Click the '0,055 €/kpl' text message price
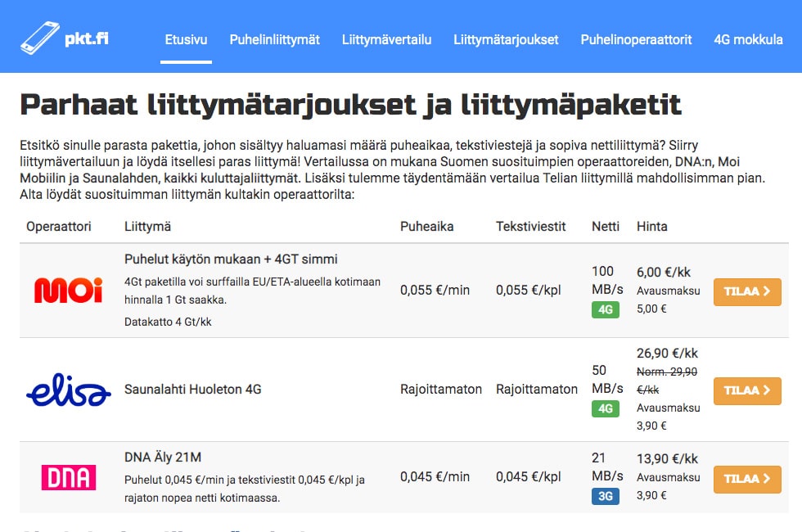 pos(529,291)
